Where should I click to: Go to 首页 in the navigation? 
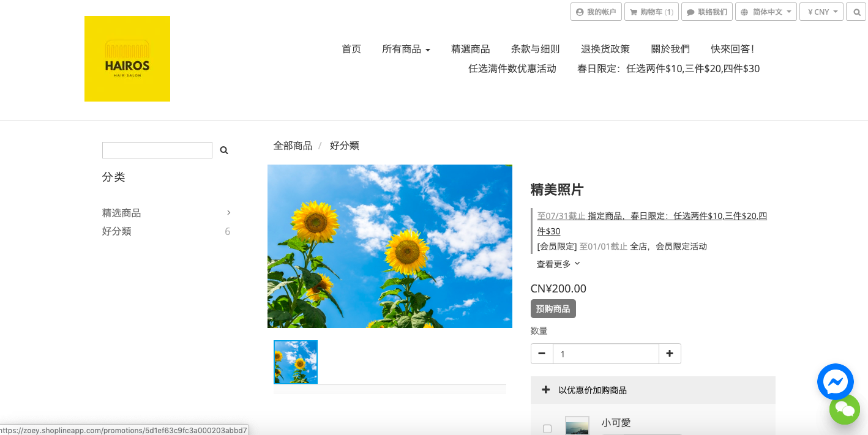coord(351,49)
